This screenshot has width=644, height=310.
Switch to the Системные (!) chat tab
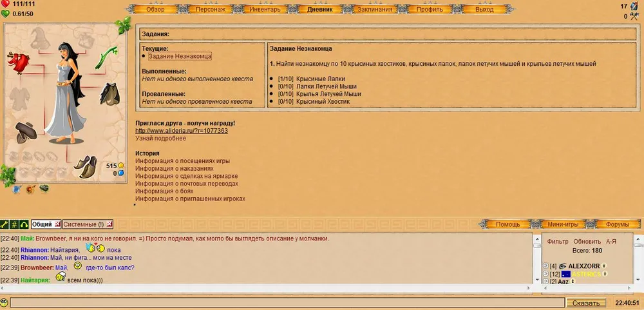tap(83, 224)
